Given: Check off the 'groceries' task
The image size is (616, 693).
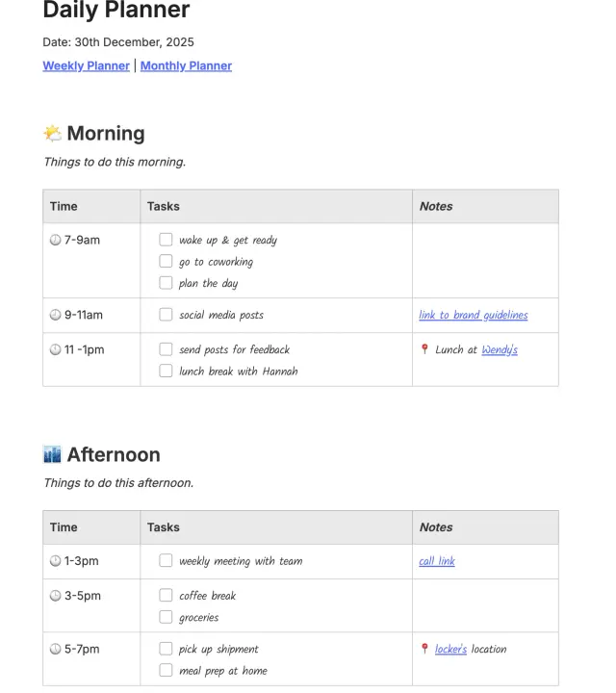Looking at the screenshot, I should point(166,617).
